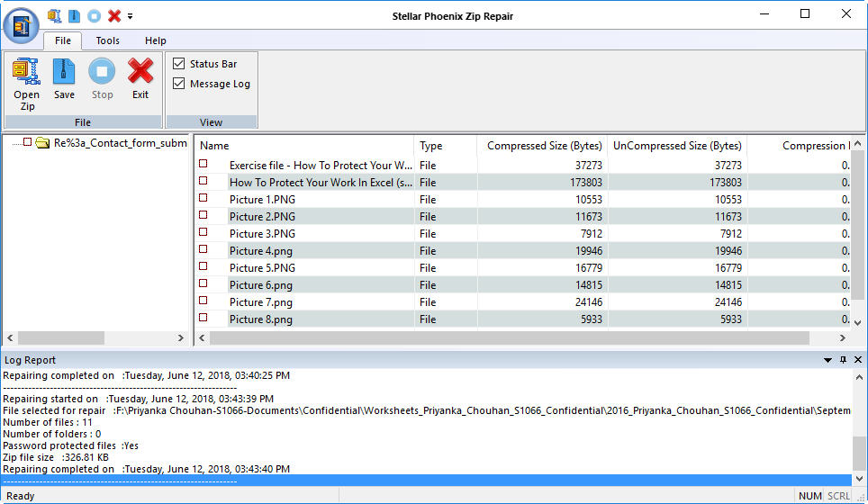Screen dimensions: 868x504
Task: Click the 'Password protected files :Yes' log line
Action: coord(70,445)
